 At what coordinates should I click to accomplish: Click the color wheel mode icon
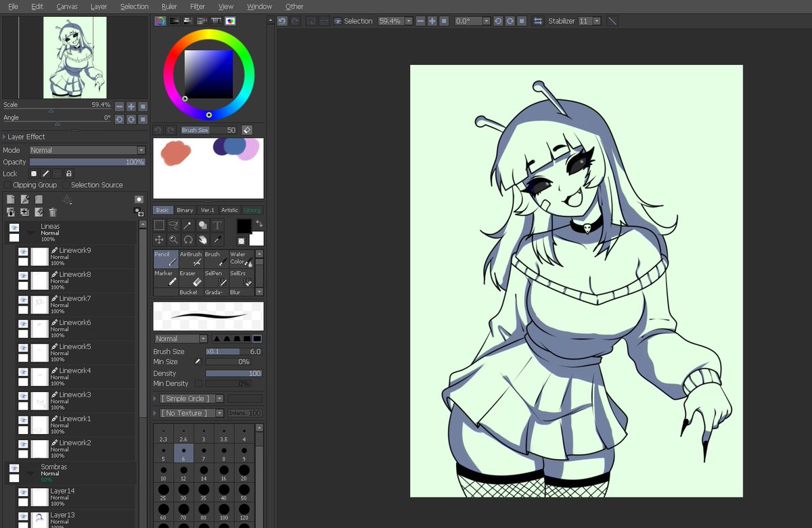pos(160,21)
